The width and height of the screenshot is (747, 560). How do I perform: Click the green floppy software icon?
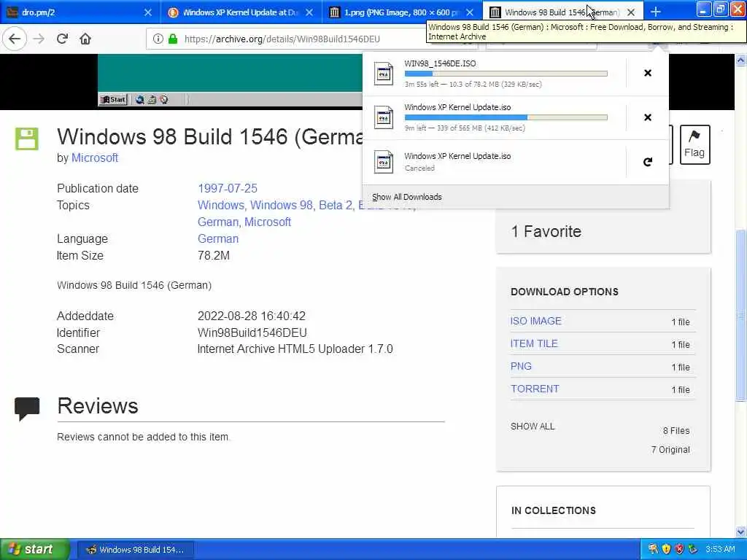[x=27, y=139]
